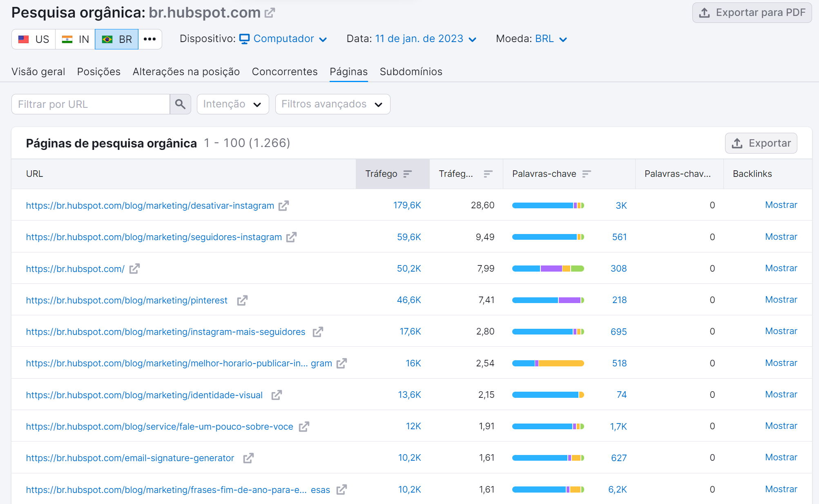819x504 pixels.
Task: Select the BR Brazil database
Action: point(117,39)
